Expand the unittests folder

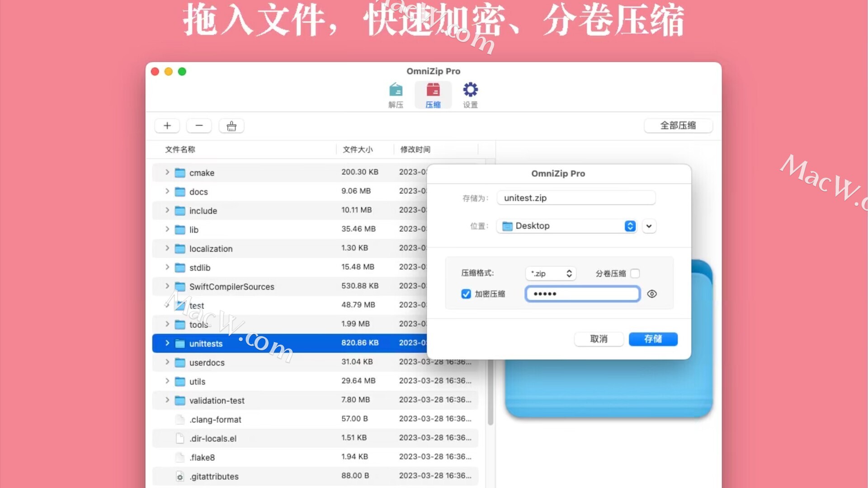pyautogui.click(x=167, y=343)
